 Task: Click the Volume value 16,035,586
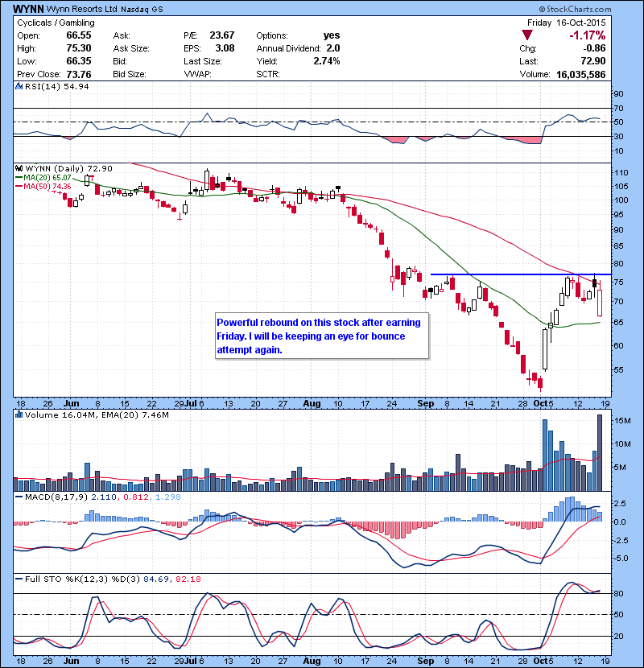(x=581, y=75)
